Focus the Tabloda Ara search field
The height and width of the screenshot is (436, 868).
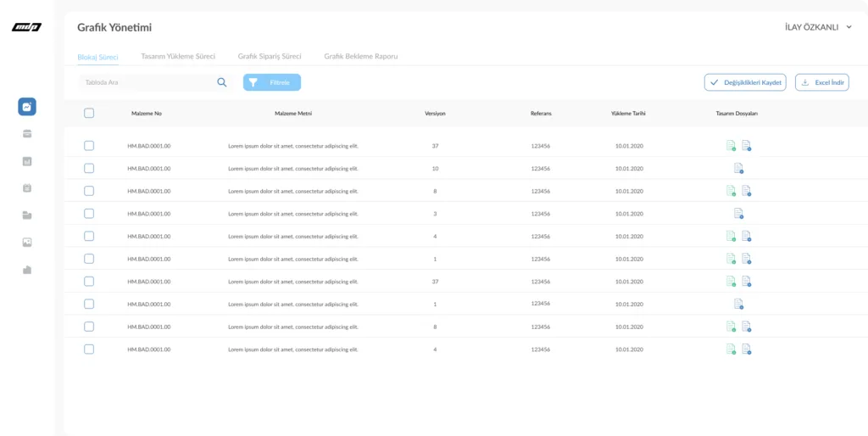click(144, 82)
